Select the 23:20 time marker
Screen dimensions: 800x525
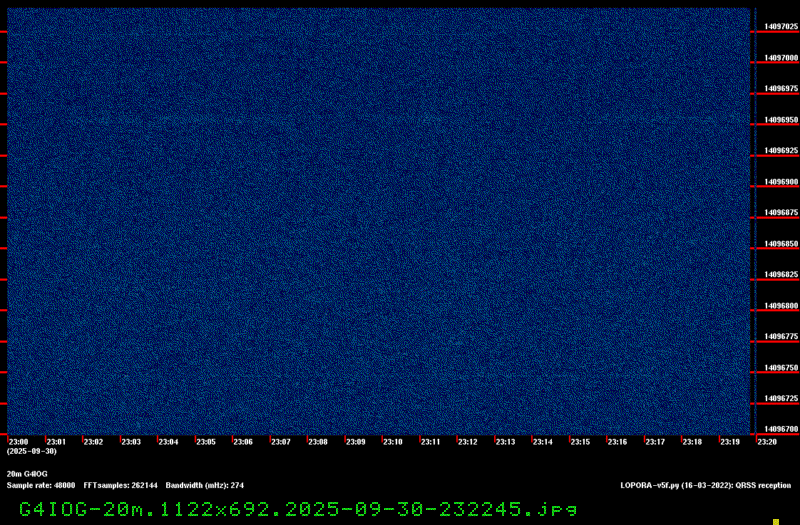(x=767, y=441)
